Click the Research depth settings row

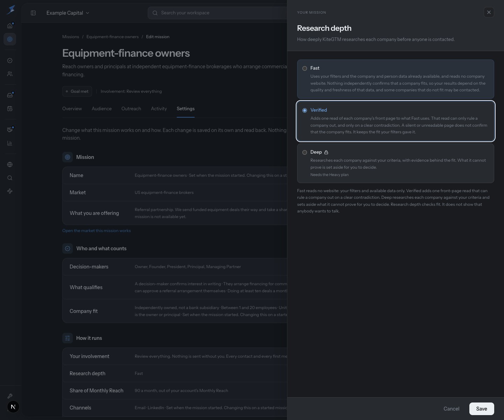coord(175,373)
